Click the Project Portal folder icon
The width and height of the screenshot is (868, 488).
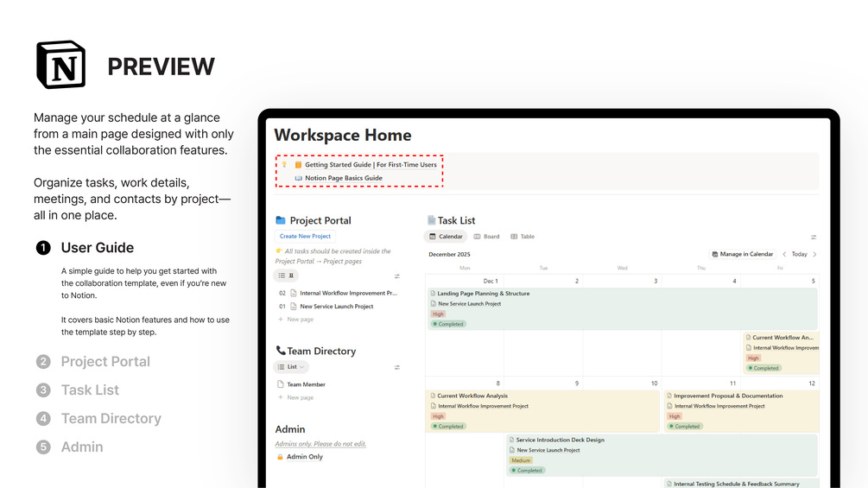pyautogui.click(x=281, y=220)
